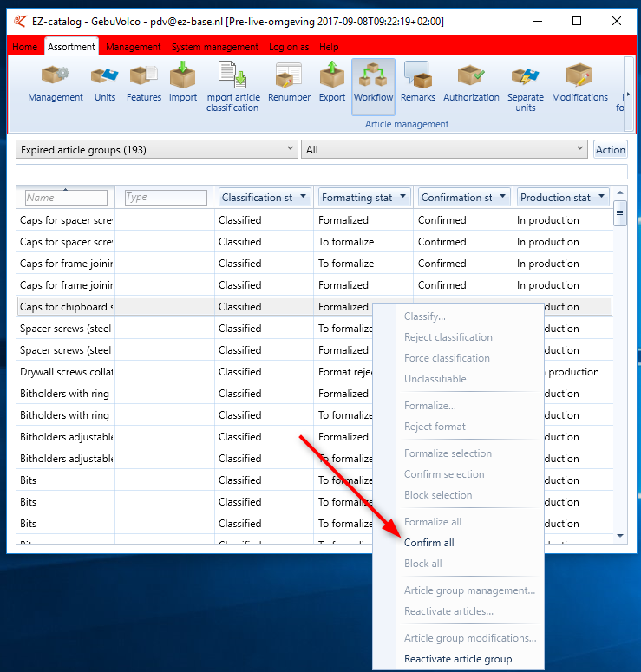Image resolution: width=641 pixels, height=672 pixels.
Task: Maximize the EZ-catalog window
Action: [x=577, y=21]
